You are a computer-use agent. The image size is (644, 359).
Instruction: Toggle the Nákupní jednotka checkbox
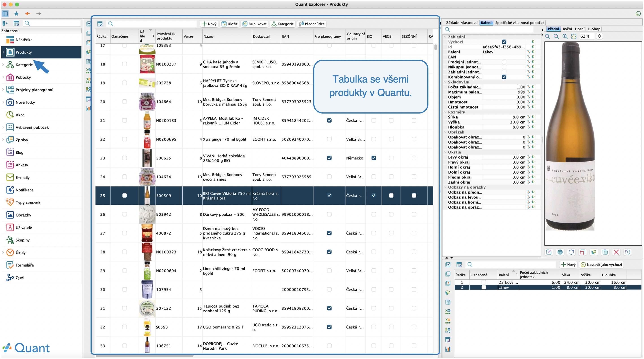pyautogui.click(x=504, y=67)
